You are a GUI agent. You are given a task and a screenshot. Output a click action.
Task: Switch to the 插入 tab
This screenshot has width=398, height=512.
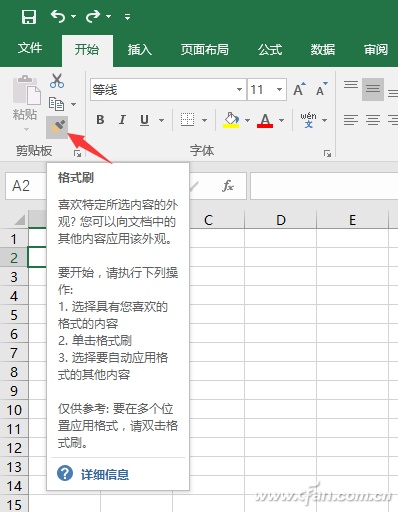[140, 50]
